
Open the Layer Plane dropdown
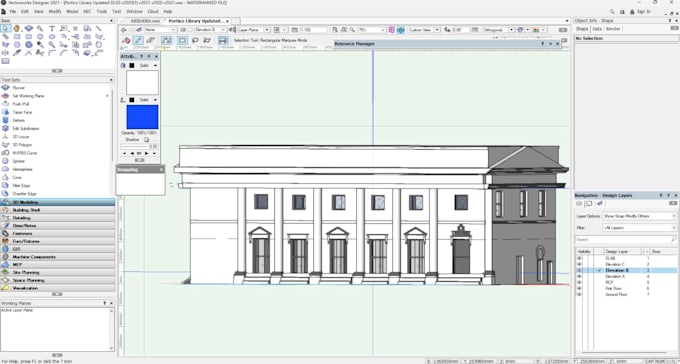tap(254, 30)
